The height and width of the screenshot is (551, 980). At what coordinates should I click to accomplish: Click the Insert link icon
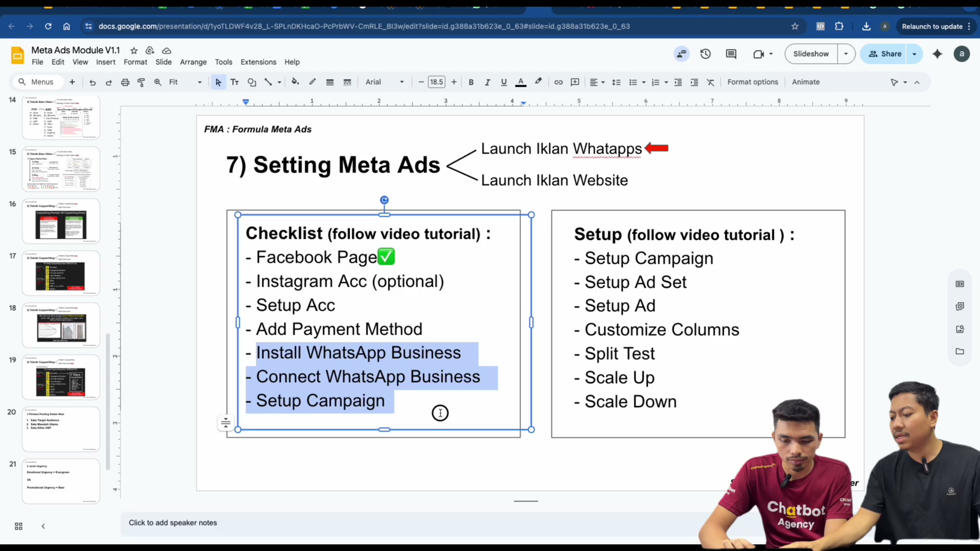[558, 82]
